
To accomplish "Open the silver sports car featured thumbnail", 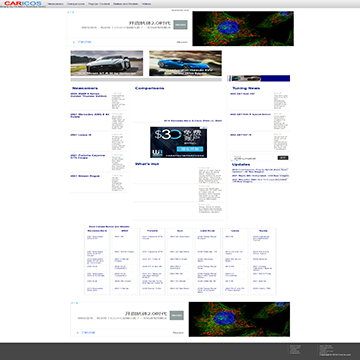I will [107, 63].
